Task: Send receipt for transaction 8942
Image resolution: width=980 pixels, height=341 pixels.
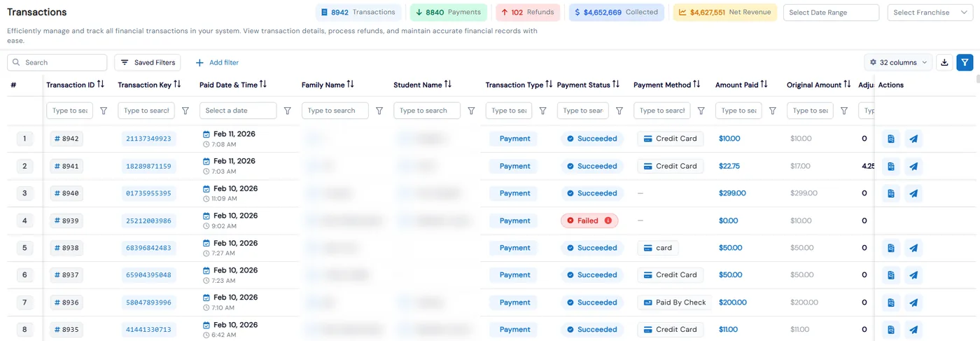Action: coord(913,139)
